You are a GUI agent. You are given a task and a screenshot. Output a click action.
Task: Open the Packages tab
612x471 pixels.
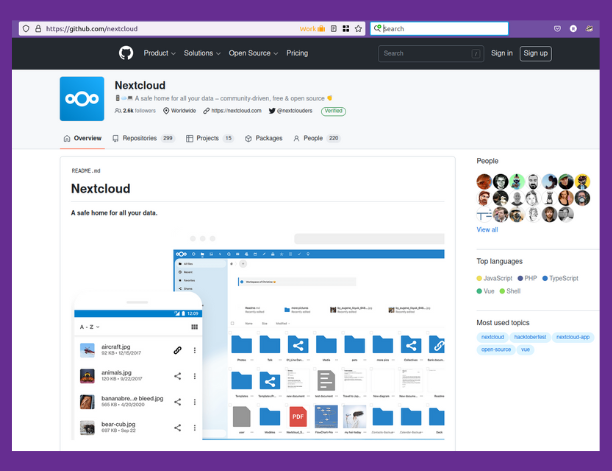(x=263, y=138)
